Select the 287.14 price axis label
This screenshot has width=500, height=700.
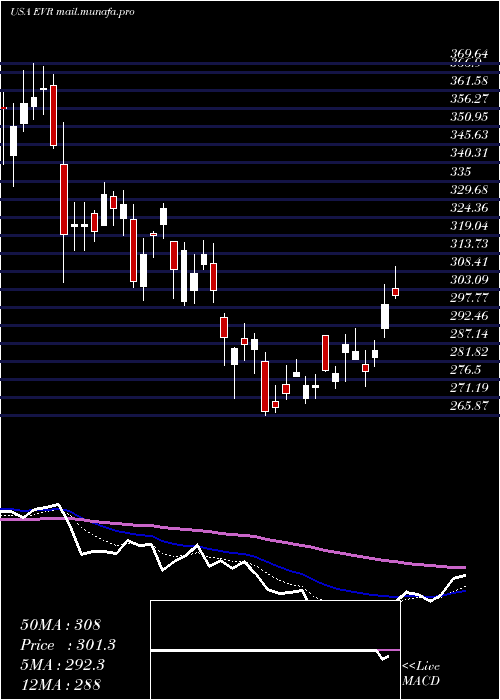468,334
